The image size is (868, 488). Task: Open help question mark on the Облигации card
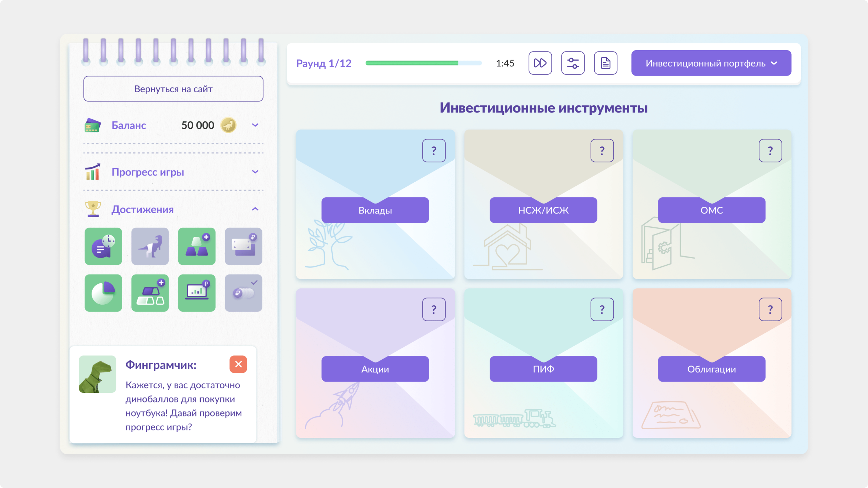coord(770,309)
